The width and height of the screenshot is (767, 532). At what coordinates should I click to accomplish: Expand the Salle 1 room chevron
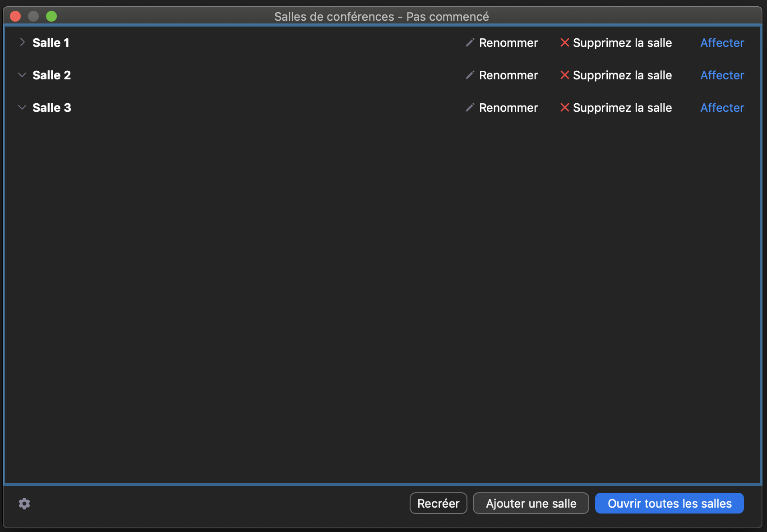[22, 42]
